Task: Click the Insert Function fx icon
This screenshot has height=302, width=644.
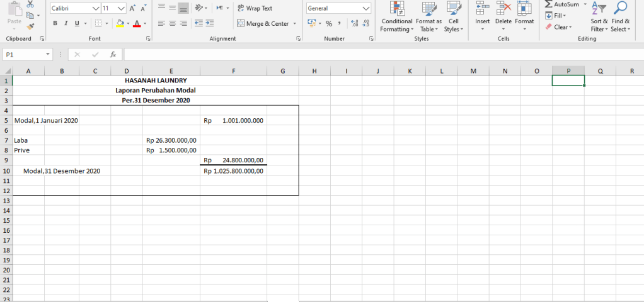Action: click(x=113, y=55)
